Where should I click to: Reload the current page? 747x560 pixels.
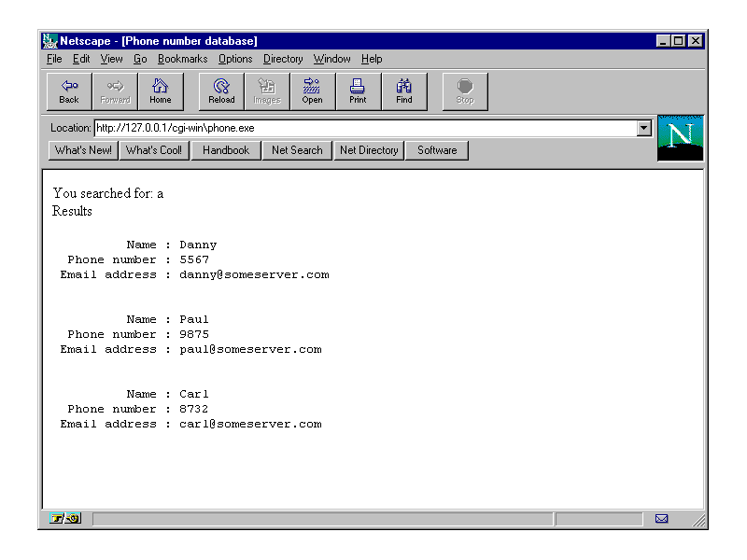pyautogui.click(x=221, y=91)
